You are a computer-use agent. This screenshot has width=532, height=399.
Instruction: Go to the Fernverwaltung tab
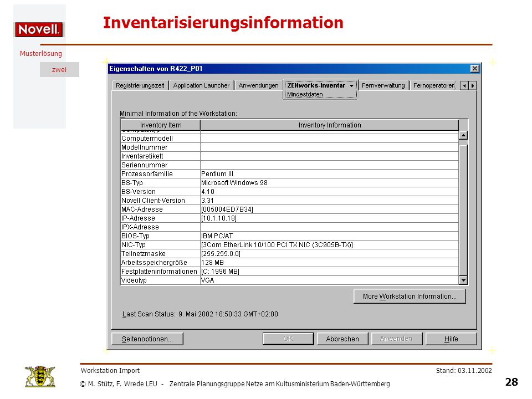point(383,85)
